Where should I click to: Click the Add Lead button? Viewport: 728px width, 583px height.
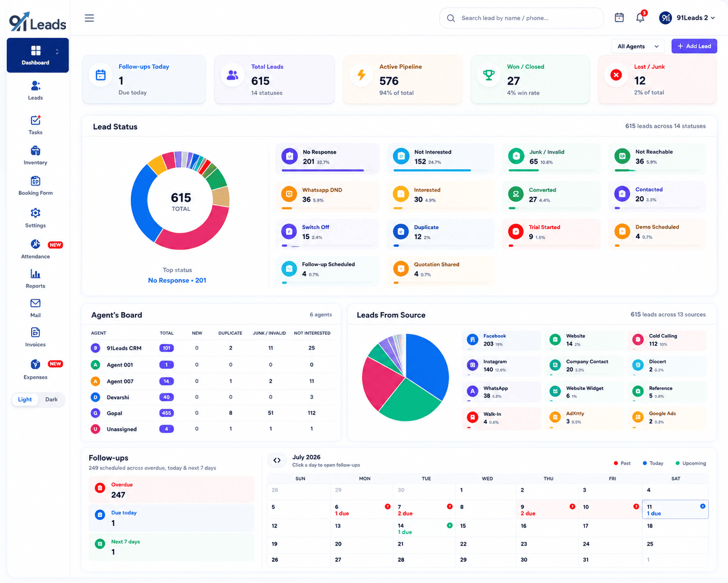pyautogui.click(x=694, y=46)
